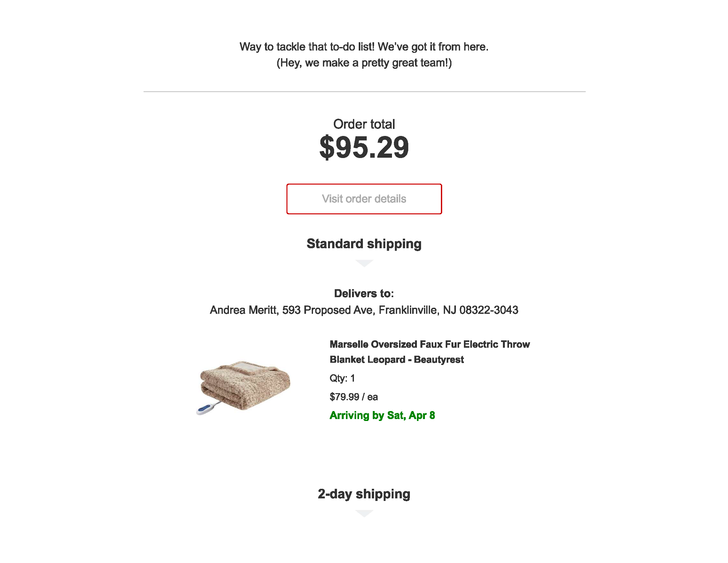Viewport: 728px width, 563px height.
Task: Click the green Arriving by Sat, Apr 8 text
Action: pos(382,415)
